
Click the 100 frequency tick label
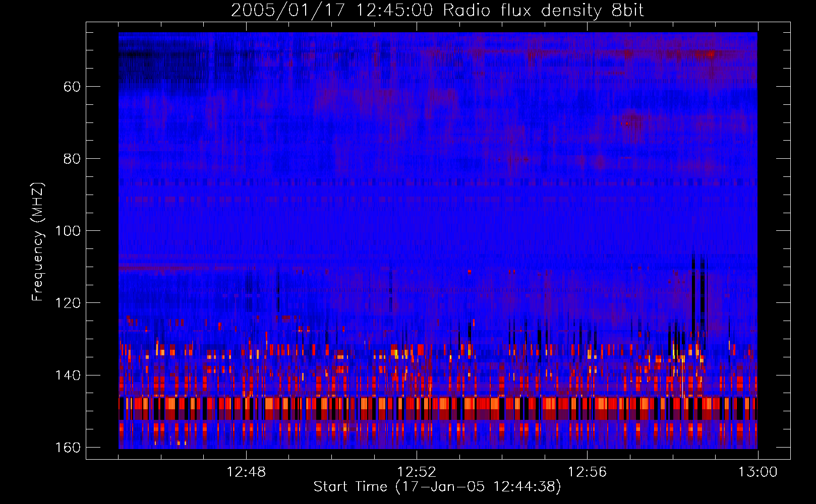click(68, 231)
